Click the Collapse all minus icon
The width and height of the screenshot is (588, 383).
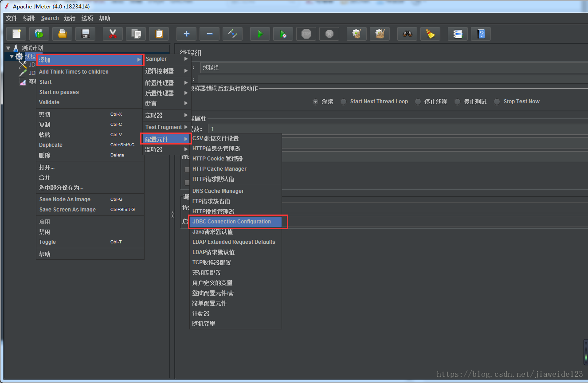click(x=209, y=34)
